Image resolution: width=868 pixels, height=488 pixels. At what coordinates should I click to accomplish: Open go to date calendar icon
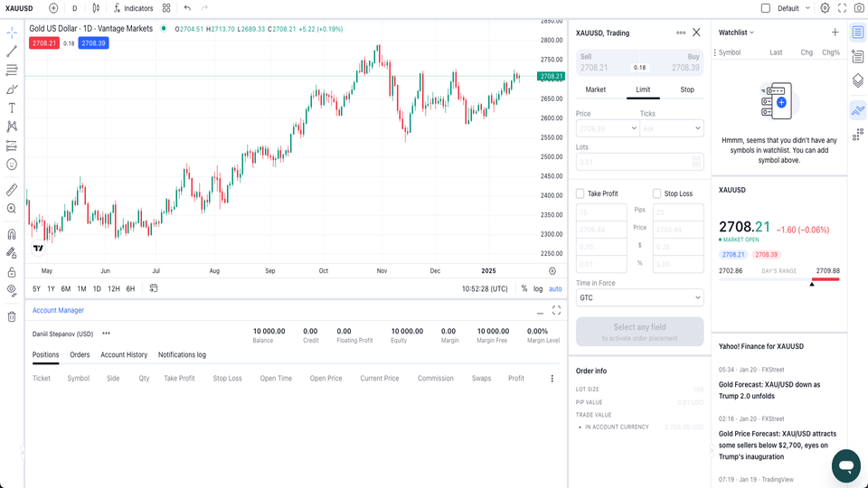154,288
